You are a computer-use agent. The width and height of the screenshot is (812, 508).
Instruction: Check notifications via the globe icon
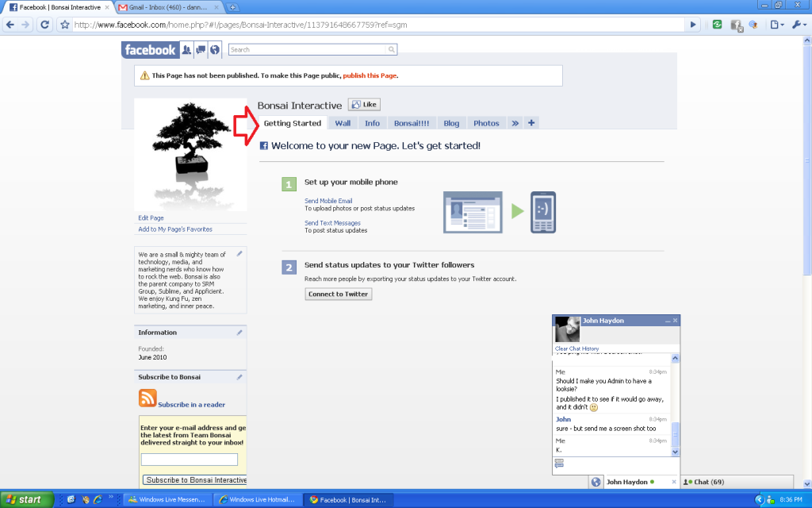214,49
